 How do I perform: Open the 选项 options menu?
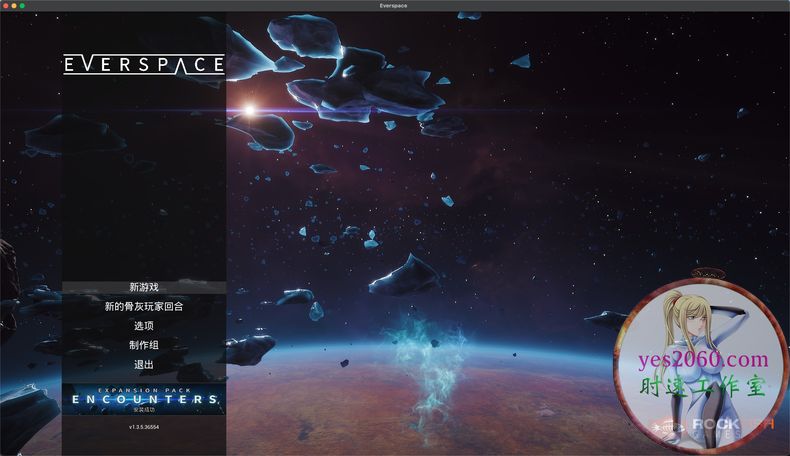tap(144, 326)
